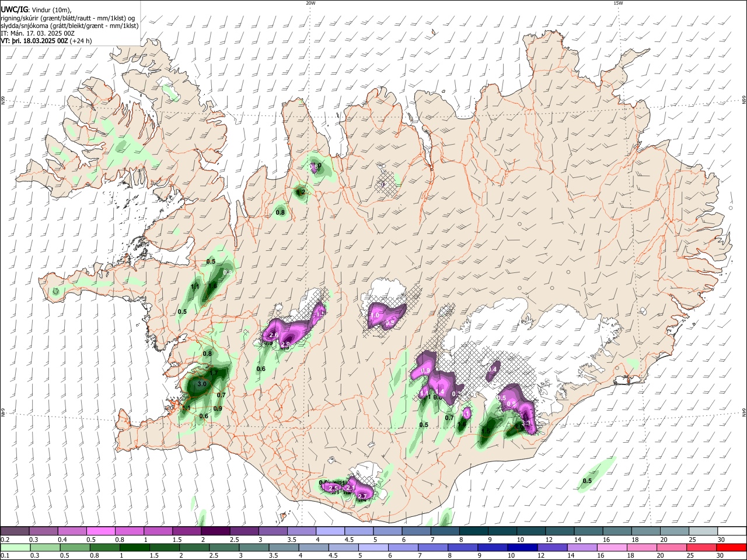Pick navy blue rain swatch between 10 and 12
This screenshot has height=560, width=747.
(x=522, y=547)
